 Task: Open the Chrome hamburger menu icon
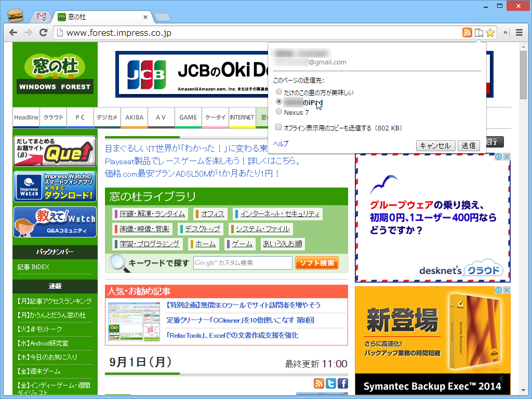coord(518,32)
